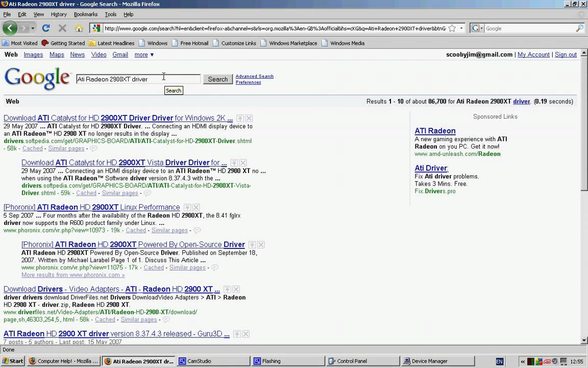588x368 pixels.
Task: Bookmark this page with star icon
Action: tap(452, 28)
